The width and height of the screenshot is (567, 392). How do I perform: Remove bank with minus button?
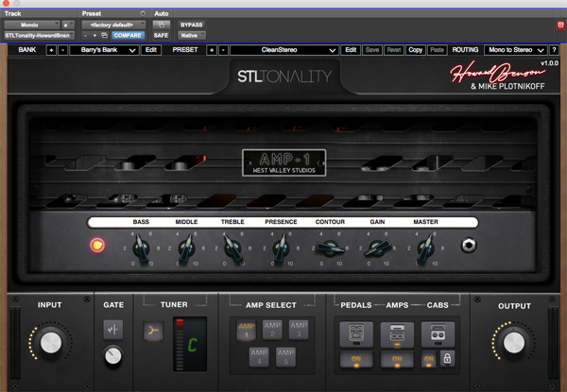click(x=62, y=50)
